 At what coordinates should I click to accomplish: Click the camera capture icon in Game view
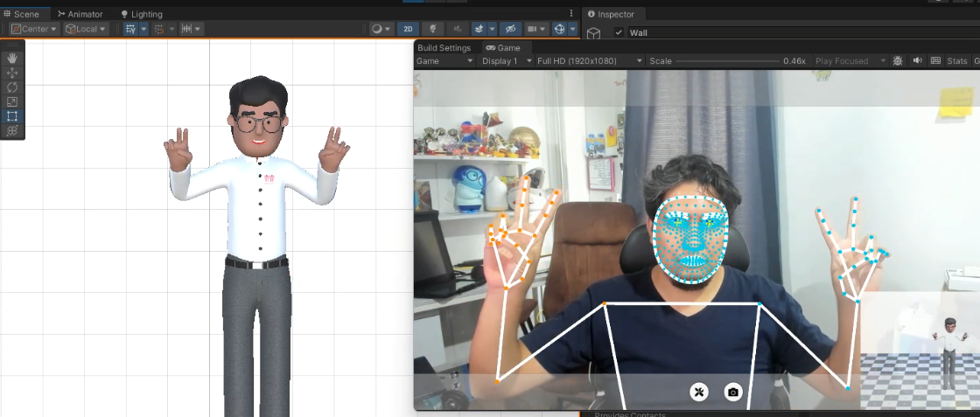[733, 393]
